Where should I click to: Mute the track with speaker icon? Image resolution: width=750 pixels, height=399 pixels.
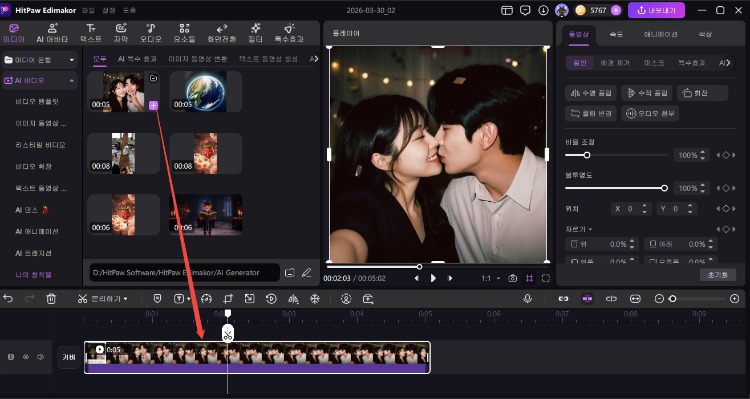(x=41, y=357)
